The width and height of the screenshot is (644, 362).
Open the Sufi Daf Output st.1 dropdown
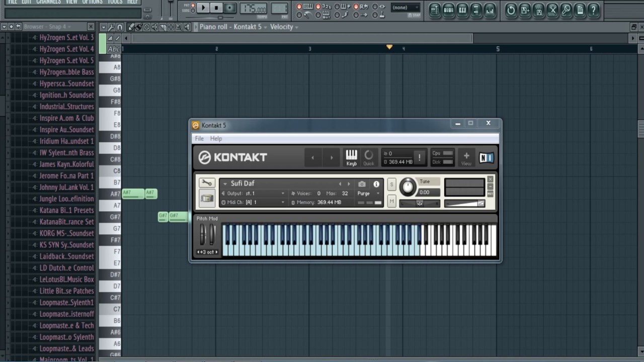[255, 193]
